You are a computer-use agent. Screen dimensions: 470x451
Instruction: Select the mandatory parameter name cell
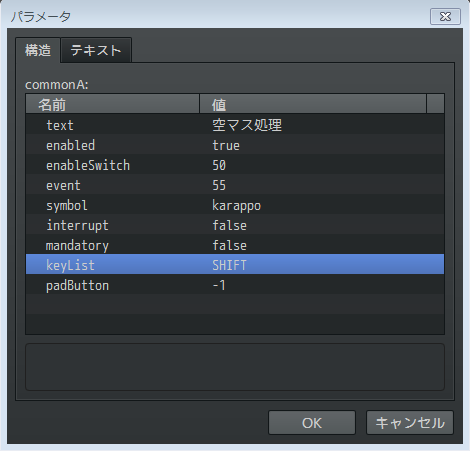113,245
